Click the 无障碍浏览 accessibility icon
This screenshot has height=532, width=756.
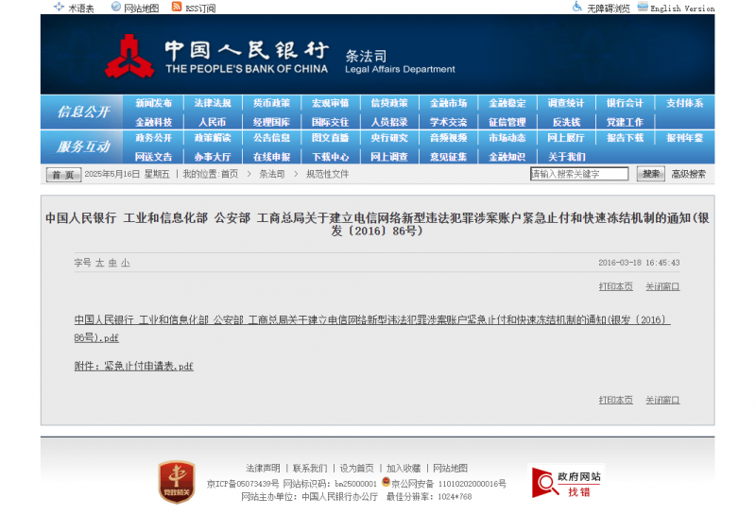577,7
